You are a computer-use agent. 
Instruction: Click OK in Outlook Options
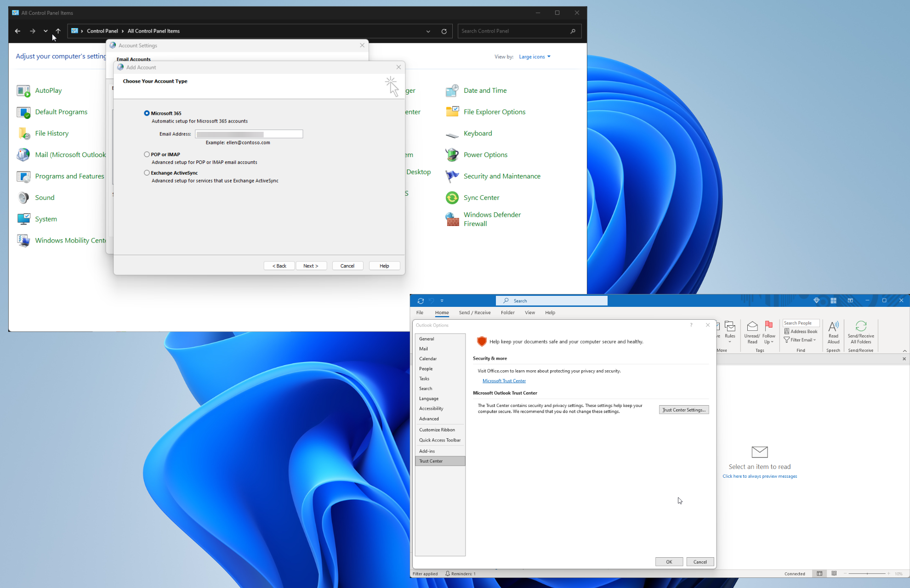click(669, 562)
